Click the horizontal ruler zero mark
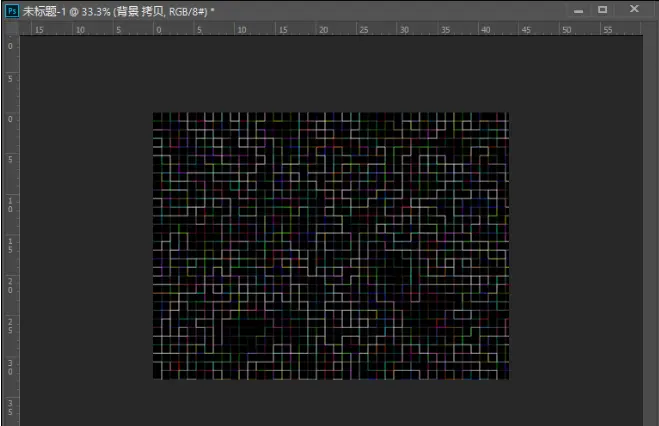659x426 pixels. [x=158, y=29]
